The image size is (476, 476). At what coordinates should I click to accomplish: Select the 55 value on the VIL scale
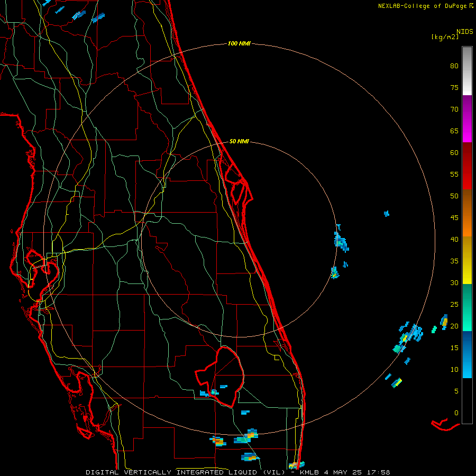pos(454,174)
